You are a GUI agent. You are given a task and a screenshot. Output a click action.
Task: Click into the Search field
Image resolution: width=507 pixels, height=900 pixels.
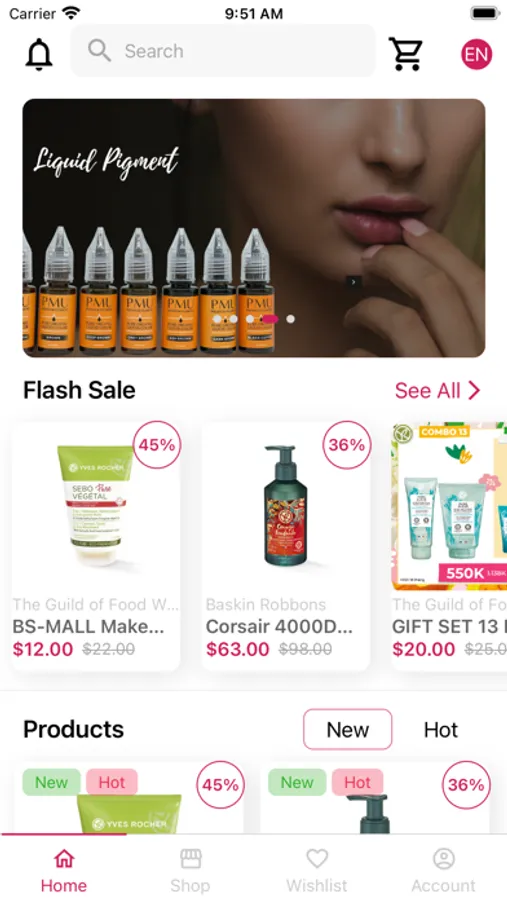pos(223,51)
